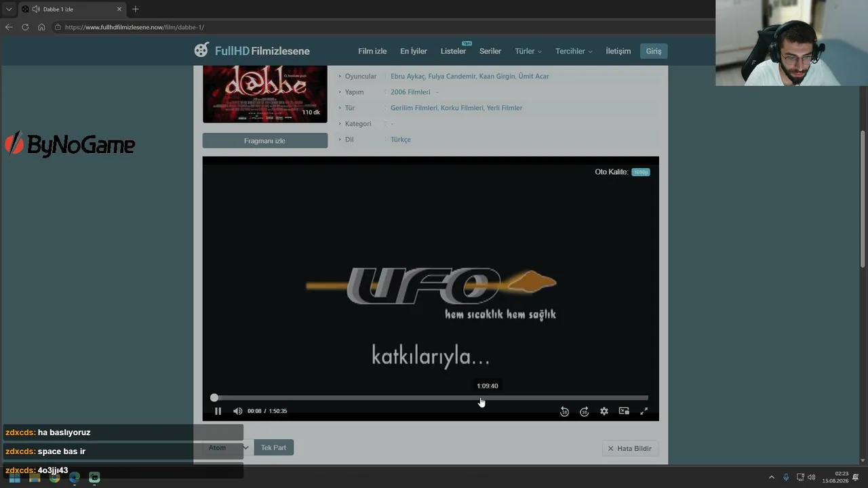This screenshot has height=488, width=868.
Task: Click the microphone icon in the system tray
Action: [786, 478]
